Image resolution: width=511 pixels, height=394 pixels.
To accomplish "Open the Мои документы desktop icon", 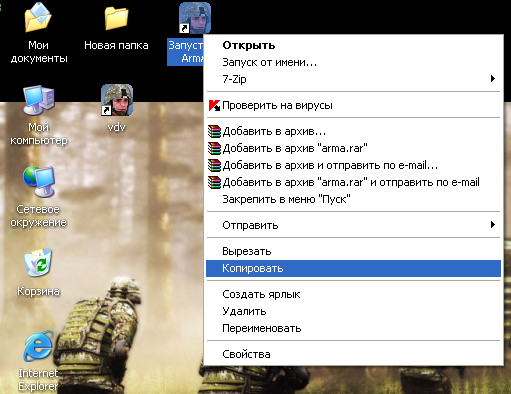I will pyautogui.click(x=38, y=18).
